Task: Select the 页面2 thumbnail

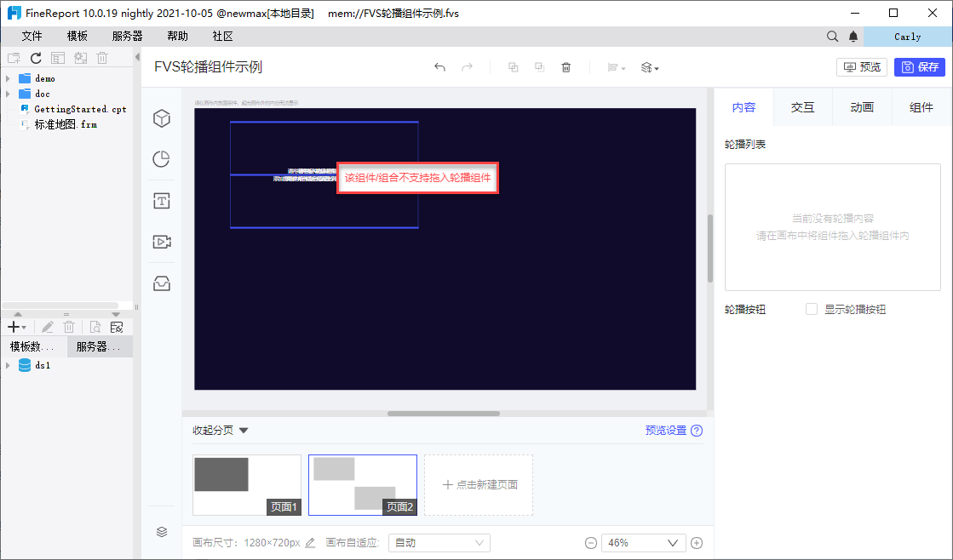Action: pyautogui.click(x=363, y=485)
